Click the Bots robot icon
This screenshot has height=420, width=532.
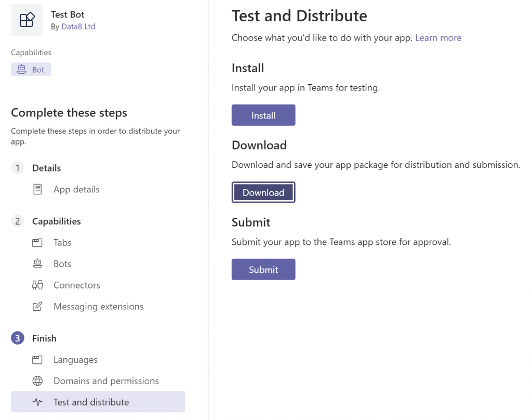tap(37, 264)
